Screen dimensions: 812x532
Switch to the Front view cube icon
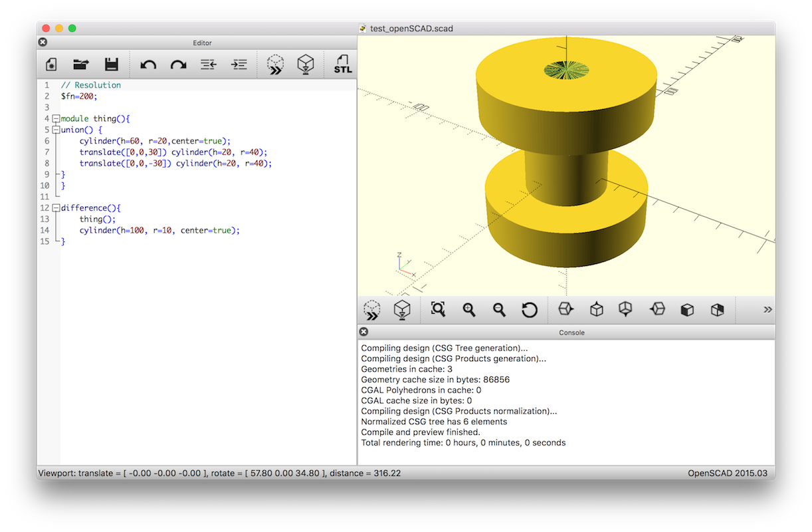(x=687, y=310)
